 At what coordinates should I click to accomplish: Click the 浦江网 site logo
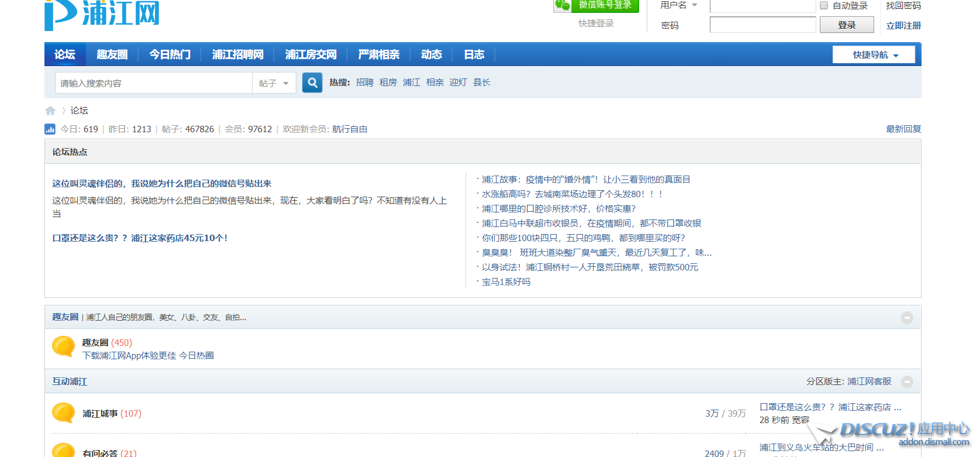(102, 14)
